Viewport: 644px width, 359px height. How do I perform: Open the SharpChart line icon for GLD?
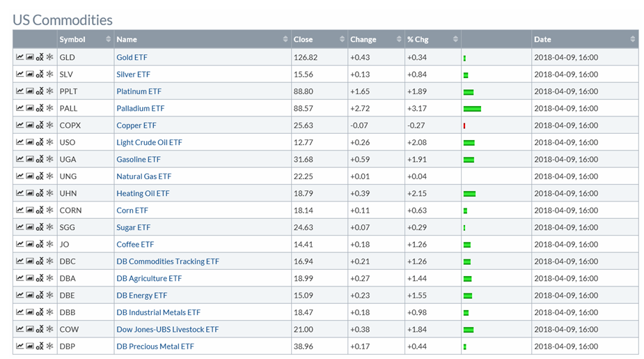(19, 57)
